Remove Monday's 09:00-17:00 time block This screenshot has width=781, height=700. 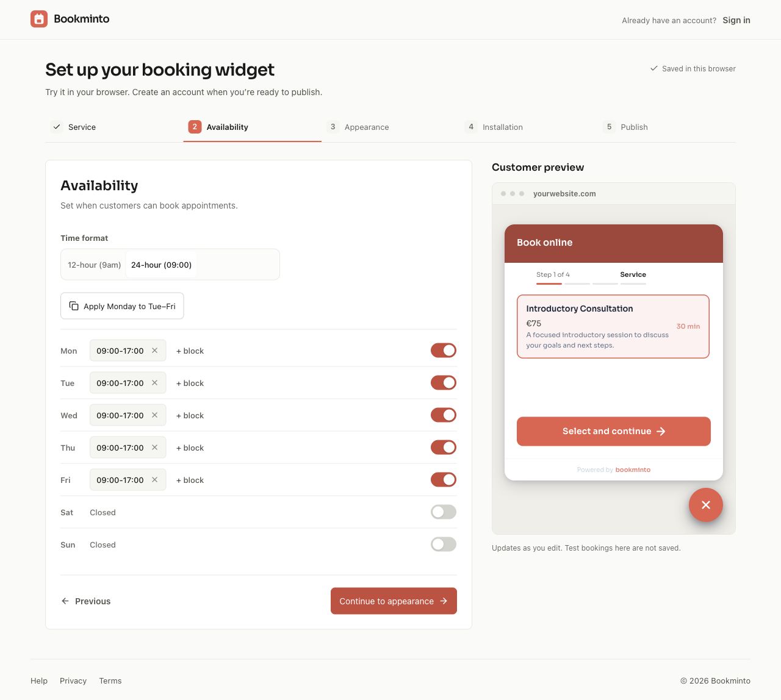(x=155, y=351)
